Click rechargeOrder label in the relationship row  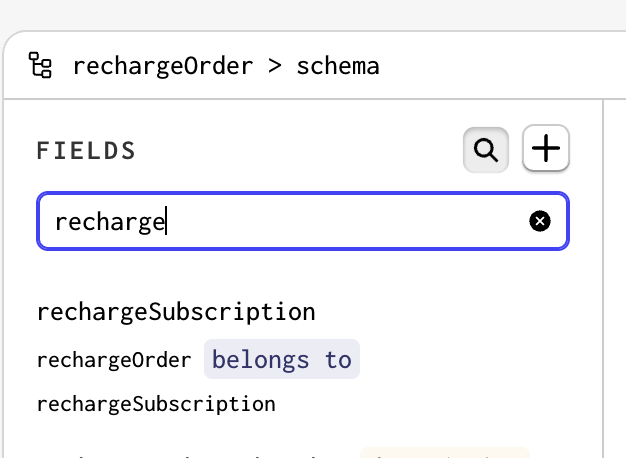tap(114, 361)
